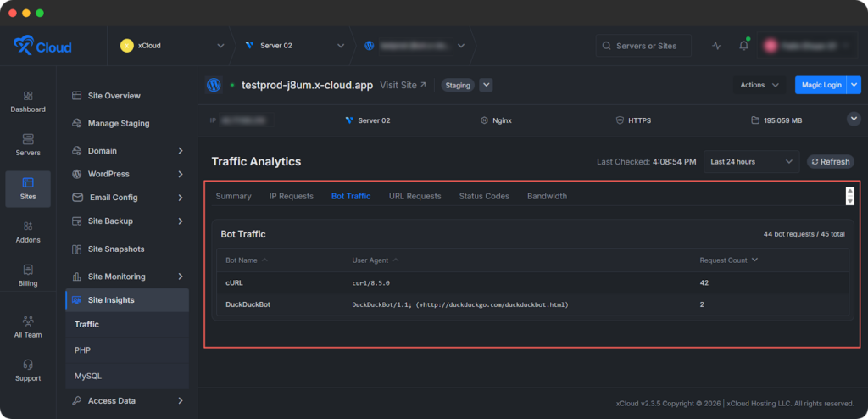Open the Visit Site link

(x=403, y=85)
